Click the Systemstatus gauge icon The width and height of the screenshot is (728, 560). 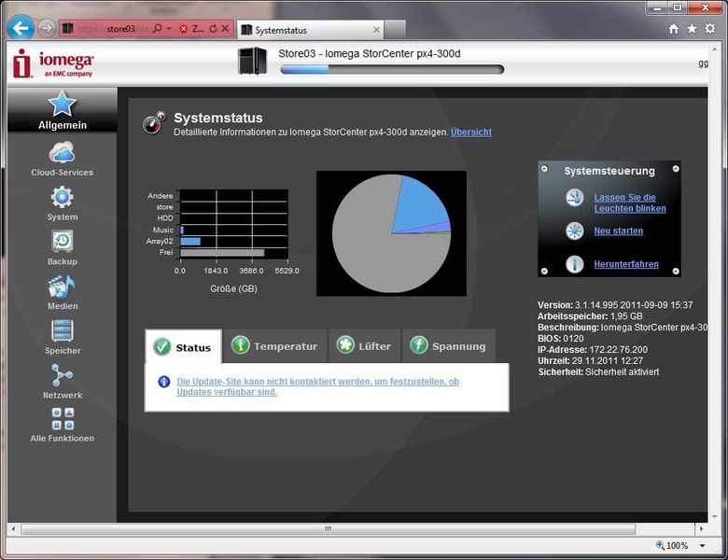tap(154, 122)
